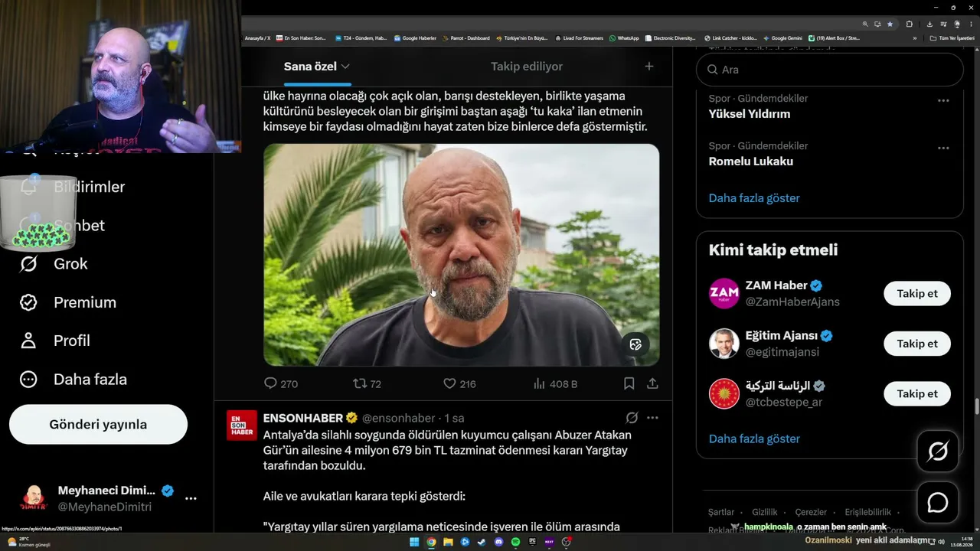
Task: Bookmark this page with the star icon
Action: pos(890,24)
